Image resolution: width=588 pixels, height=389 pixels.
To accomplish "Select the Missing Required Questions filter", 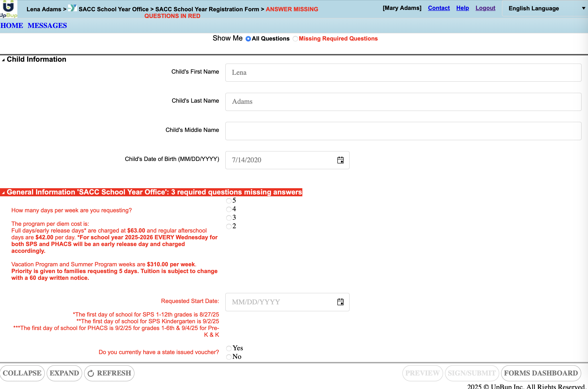I will point(295,39).
